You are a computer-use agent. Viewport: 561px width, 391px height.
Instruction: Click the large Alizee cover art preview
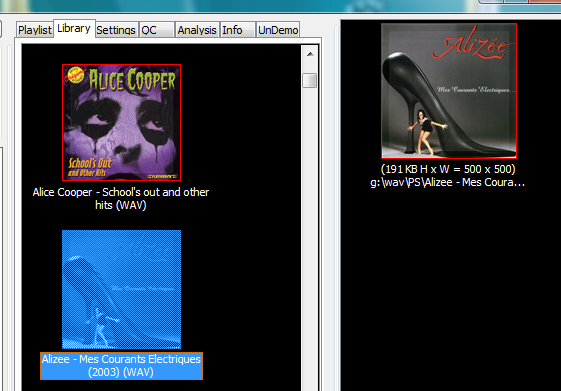coord(449,91)
